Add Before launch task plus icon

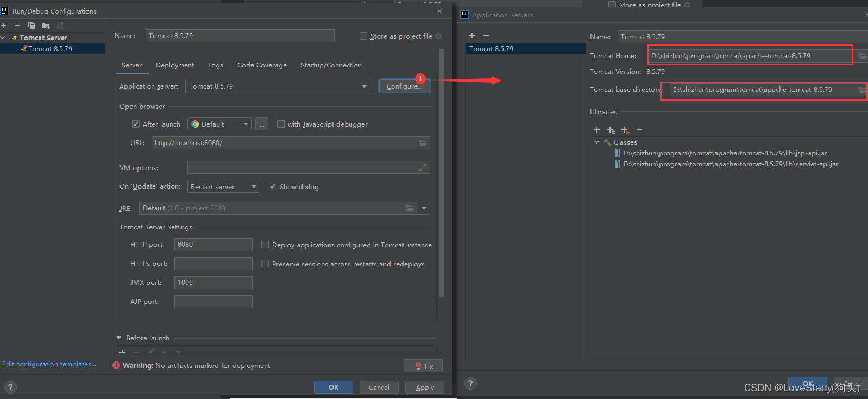click(122, 352)
